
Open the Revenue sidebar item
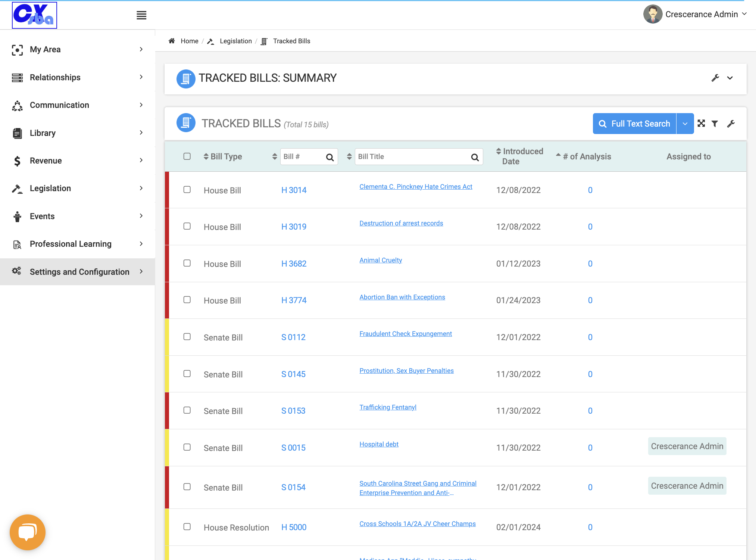point(78,161)
